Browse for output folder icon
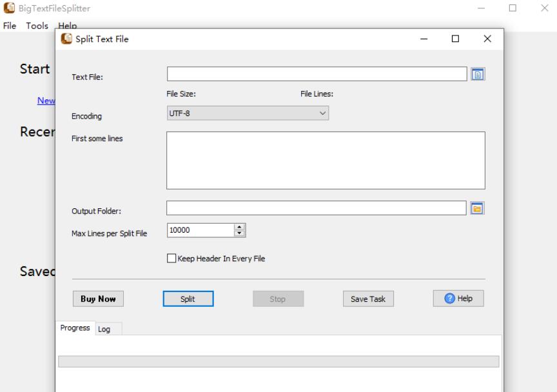557x392 pixels. click(x=477, y=208)
